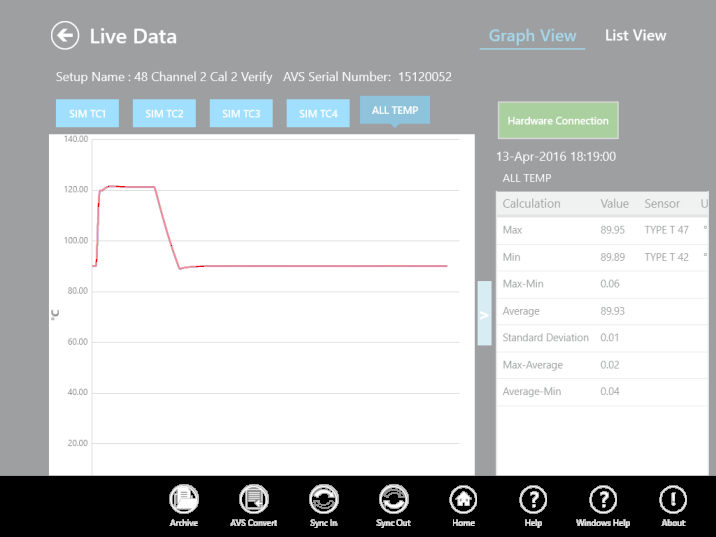Select the Max-Average calculation row
This screenshot has width=716, height=537.
point(602,365)
